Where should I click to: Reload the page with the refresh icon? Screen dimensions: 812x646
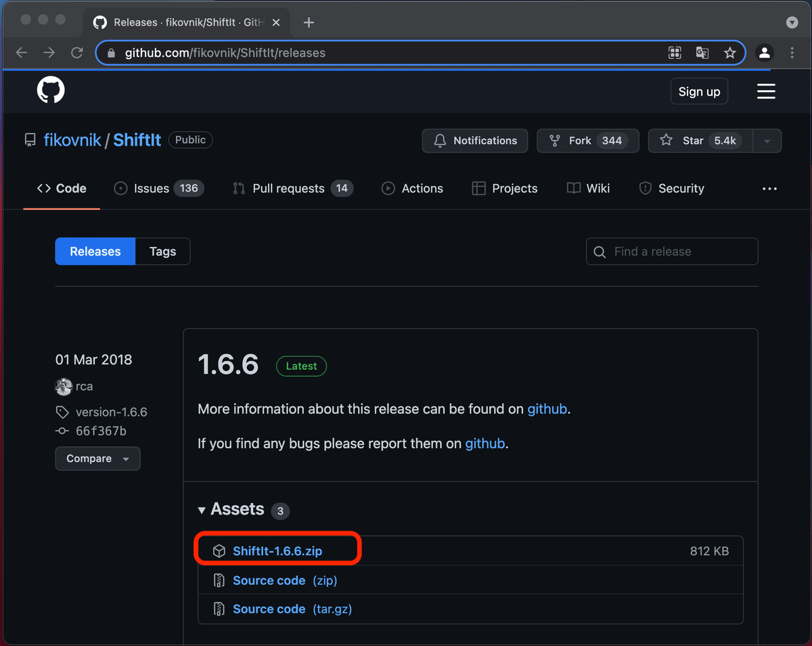pyautogui.click(x=77, y=53)
